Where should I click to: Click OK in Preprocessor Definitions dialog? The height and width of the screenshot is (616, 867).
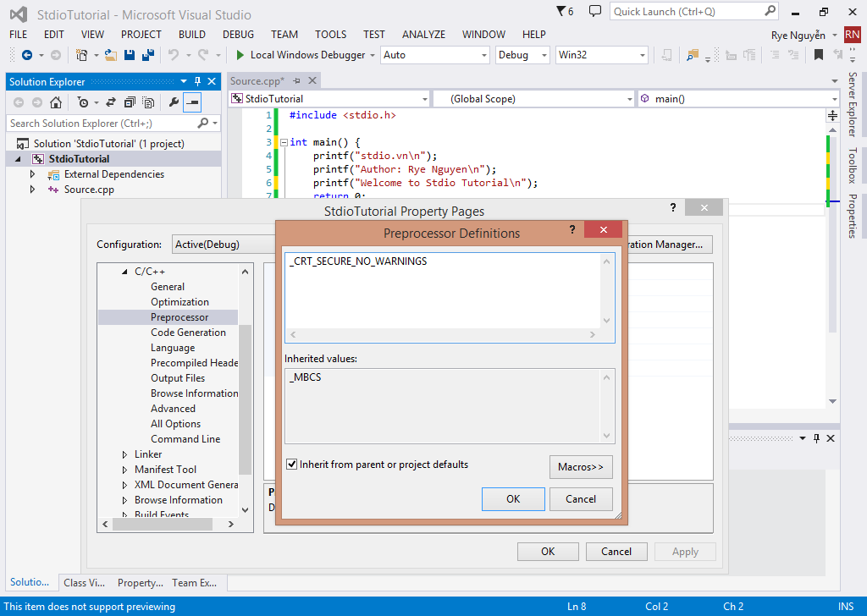tap(513, 499)
